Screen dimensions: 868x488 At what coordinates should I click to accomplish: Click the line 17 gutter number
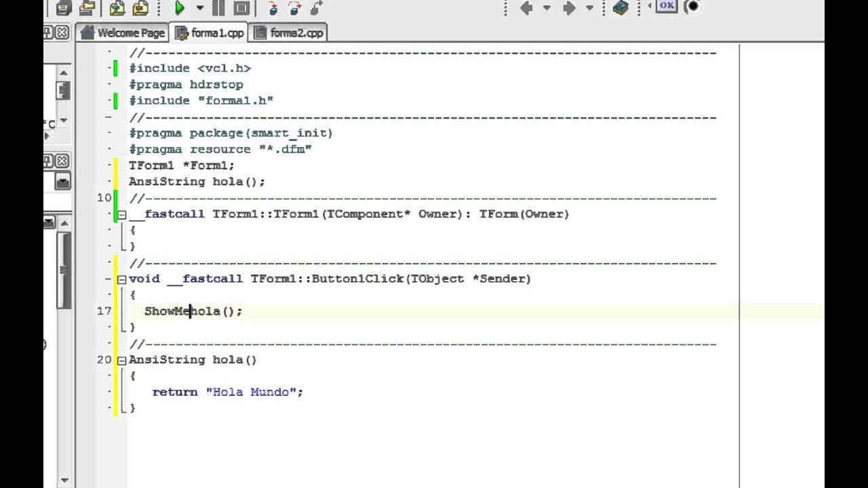click(x=104, y=311)
